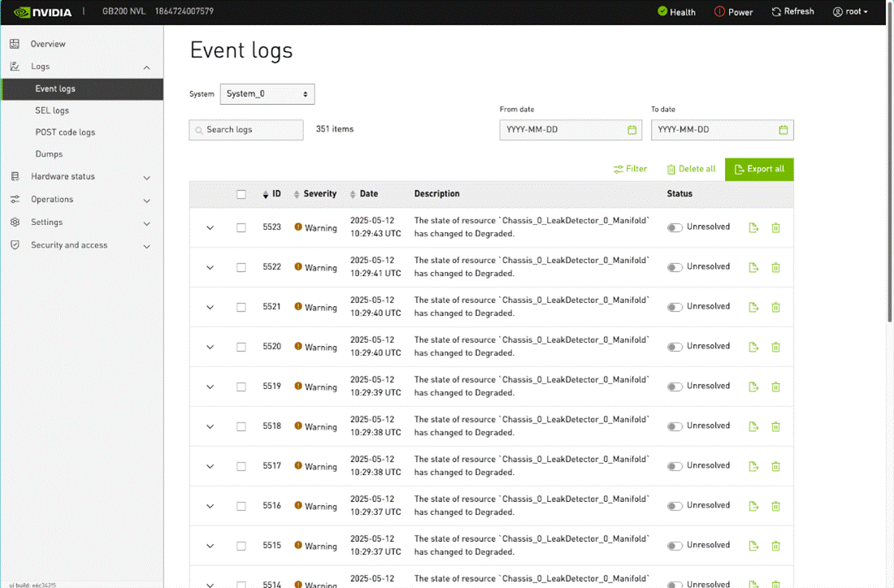
Task: Go to POST code logs page
Action: point(65,132)
